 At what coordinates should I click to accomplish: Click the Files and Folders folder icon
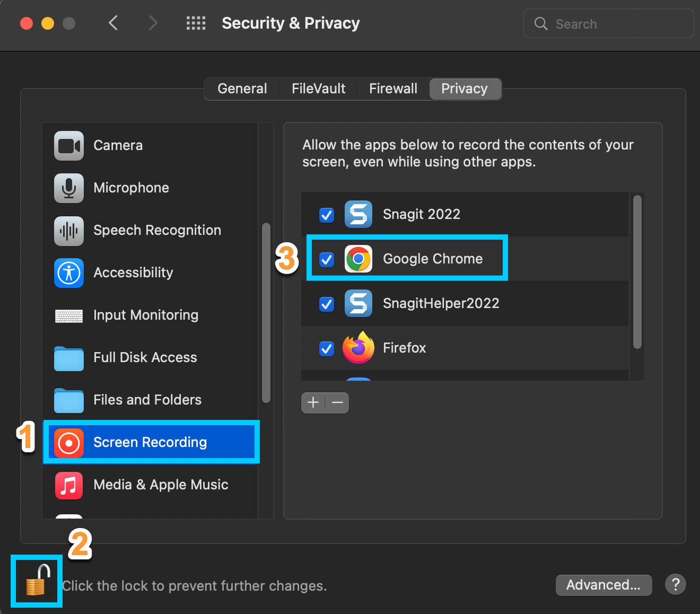69,401
